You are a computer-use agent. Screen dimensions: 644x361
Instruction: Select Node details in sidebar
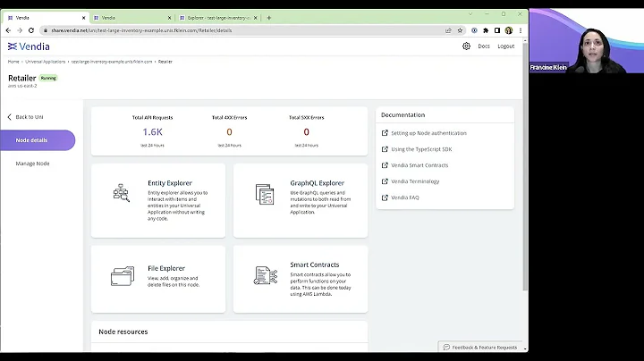pos(38,140)
